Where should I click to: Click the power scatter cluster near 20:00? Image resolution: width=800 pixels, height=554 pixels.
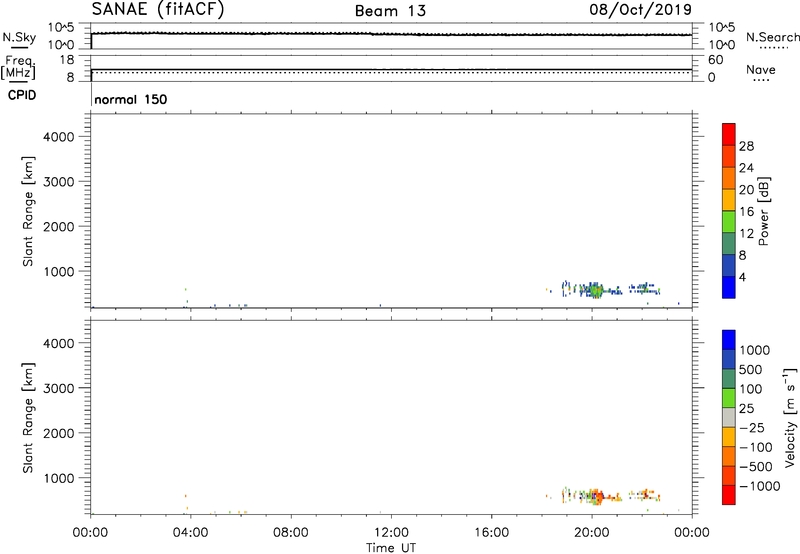tap(594, 290)
